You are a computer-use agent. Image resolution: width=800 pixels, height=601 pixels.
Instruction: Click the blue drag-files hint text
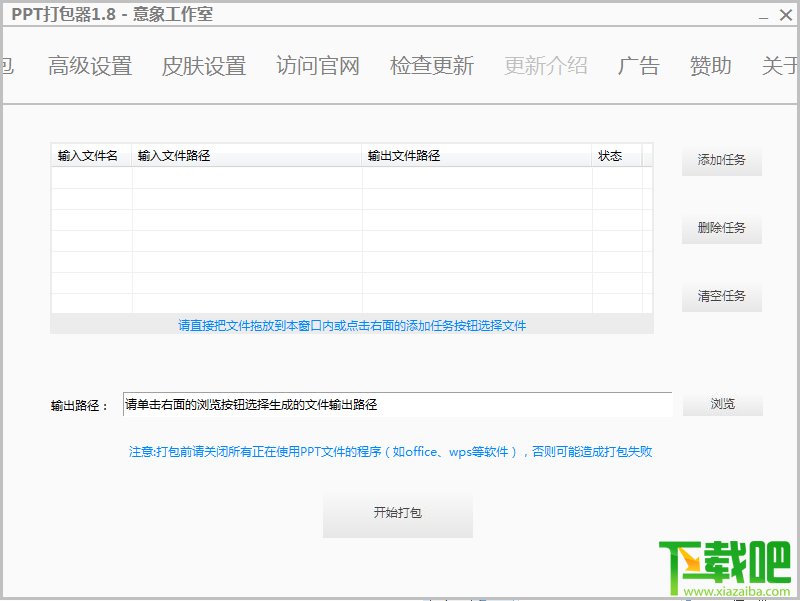pos(352,325)
